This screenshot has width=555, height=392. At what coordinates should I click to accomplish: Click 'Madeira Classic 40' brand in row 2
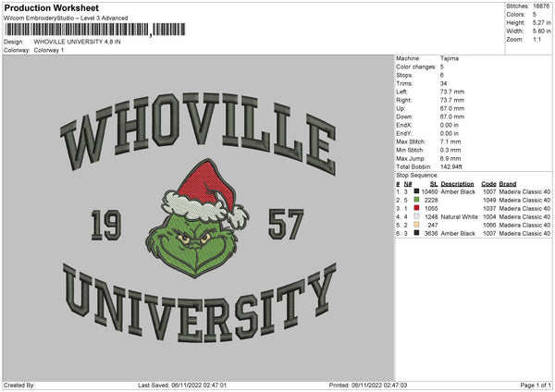524,201
